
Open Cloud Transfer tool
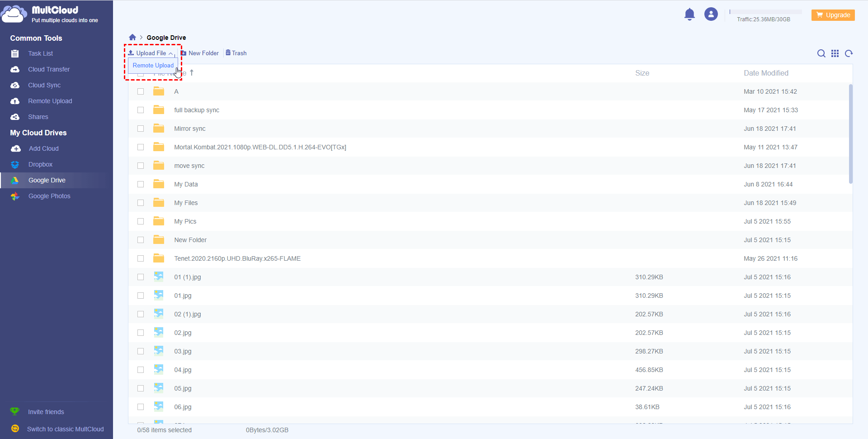(49, 69)
